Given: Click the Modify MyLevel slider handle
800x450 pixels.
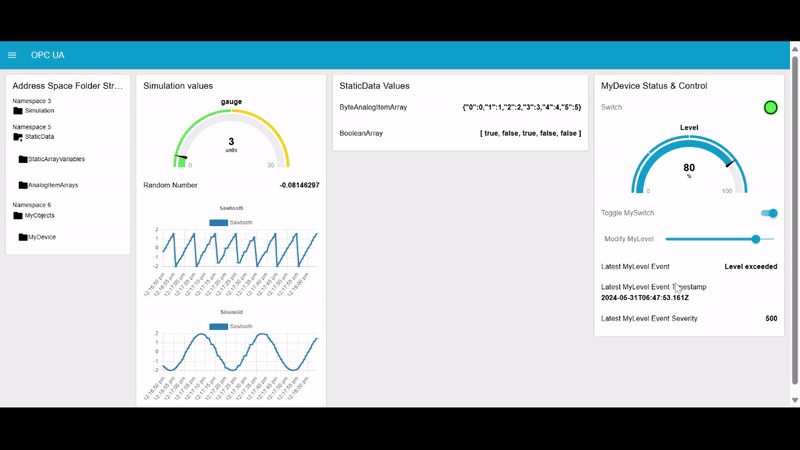Looking at the screenshot, I should [756, 239].
